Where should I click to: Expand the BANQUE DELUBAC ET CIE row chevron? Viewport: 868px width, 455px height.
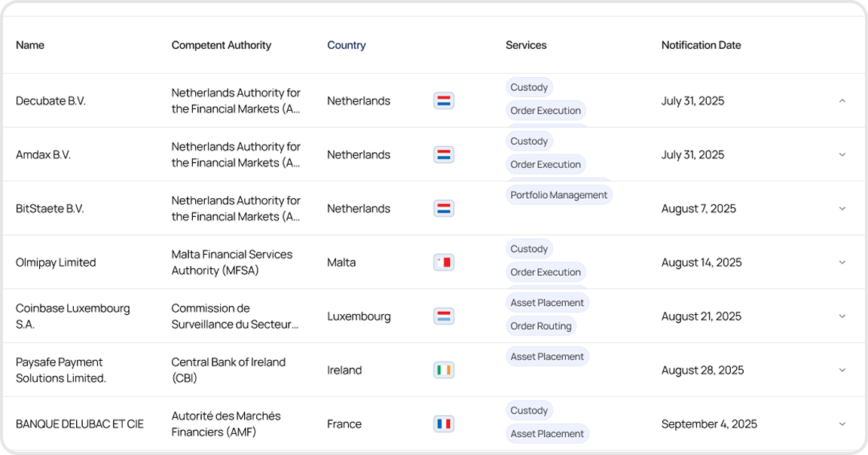(842, 424)
